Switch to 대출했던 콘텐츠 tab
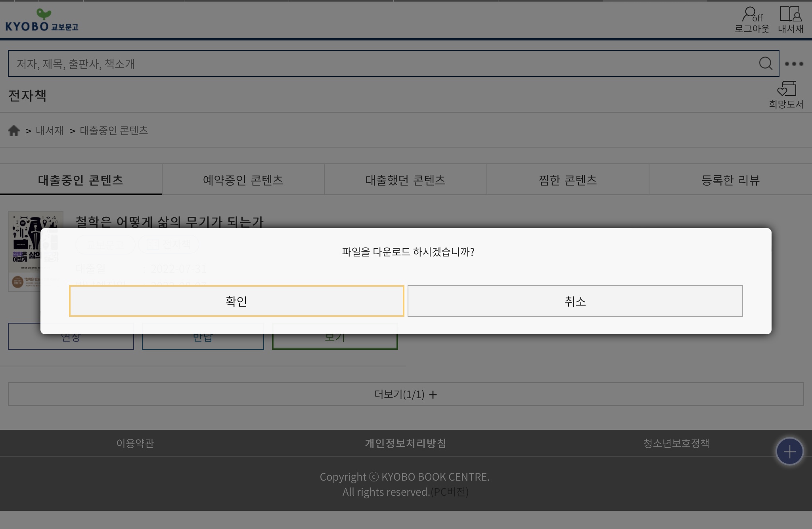Screen dimensions: 812x529 [x=406, y=180]
